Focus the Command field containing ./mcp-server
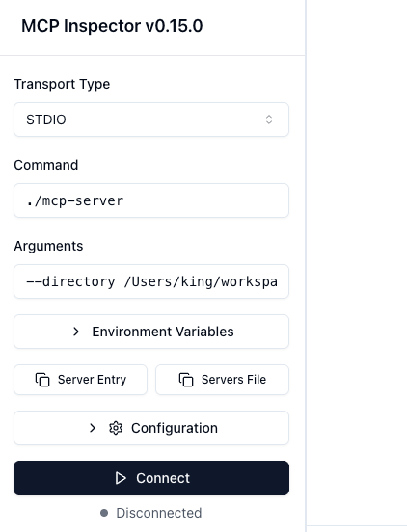Screen dimensions: 407x532 (151, 200)
